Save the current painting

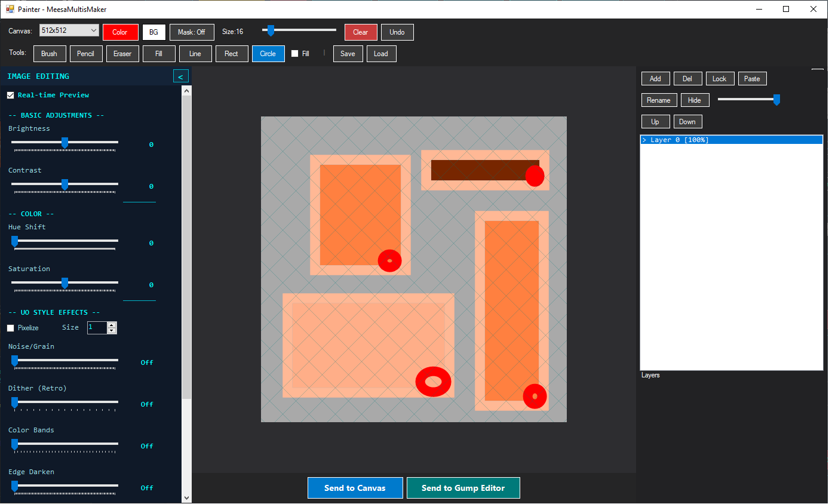point(348,54)
